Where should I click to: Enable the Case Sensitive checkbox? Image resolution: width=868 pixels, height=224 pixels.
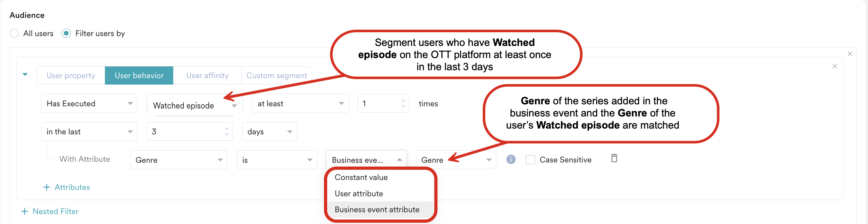coord(530,160)
